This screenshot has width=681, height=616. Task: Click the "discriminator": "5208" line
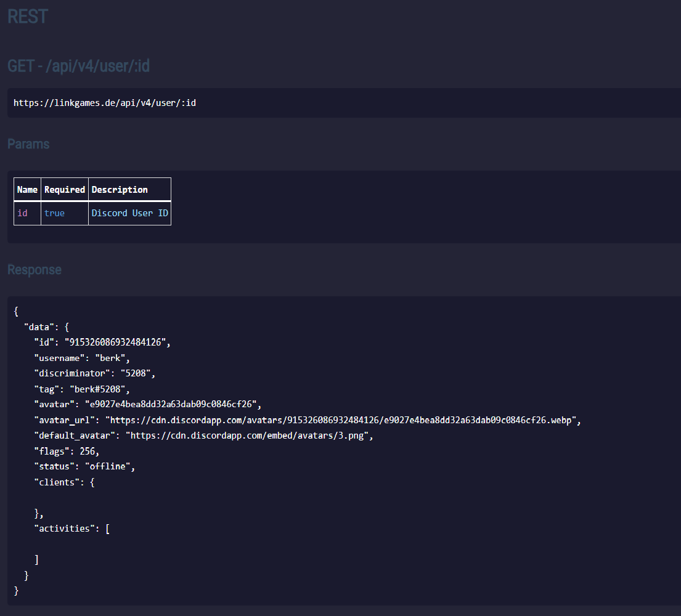coord(95,373)
